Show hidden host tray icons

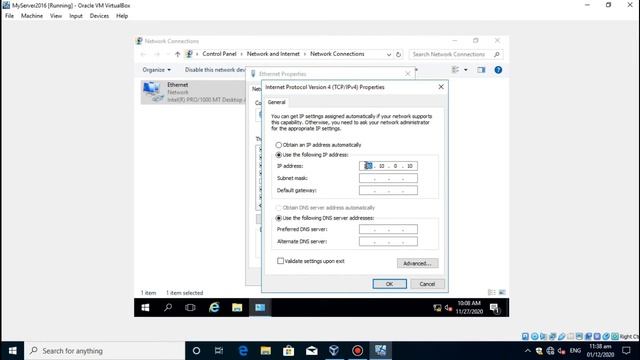coord(527,351)
